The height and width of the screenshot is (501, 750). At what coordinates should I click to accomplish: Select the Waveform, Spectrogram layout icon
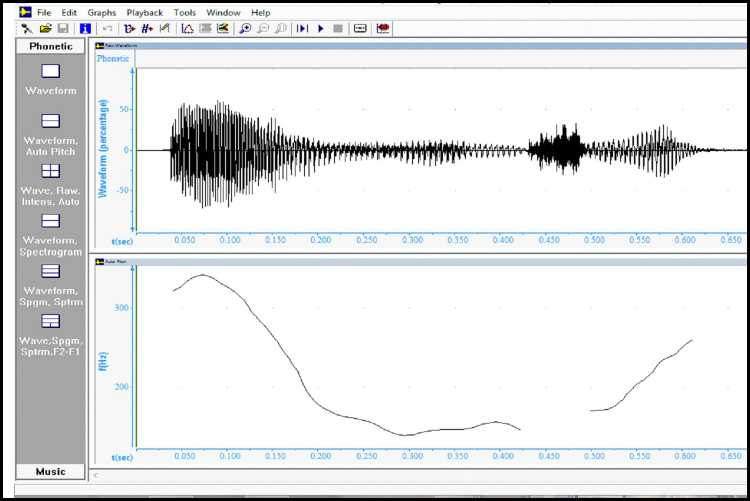pos(50,221)
